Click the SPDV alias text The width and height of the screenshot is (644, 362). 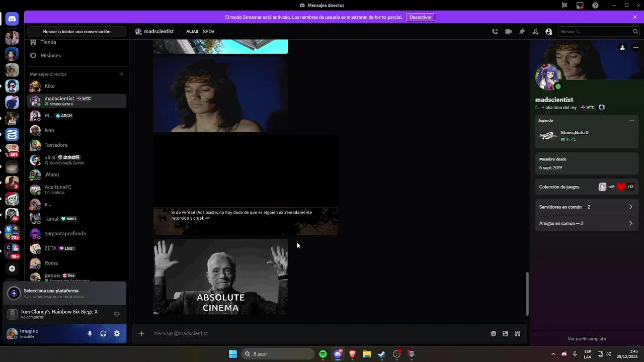pos(208,31)
